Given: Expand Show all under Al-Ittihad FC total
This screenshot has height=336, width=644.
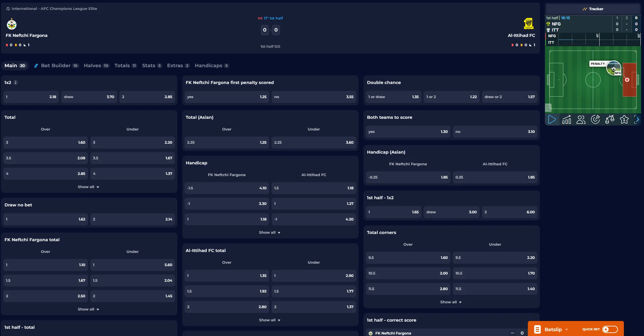Looking at the screenshot, I should pos(270,320).
